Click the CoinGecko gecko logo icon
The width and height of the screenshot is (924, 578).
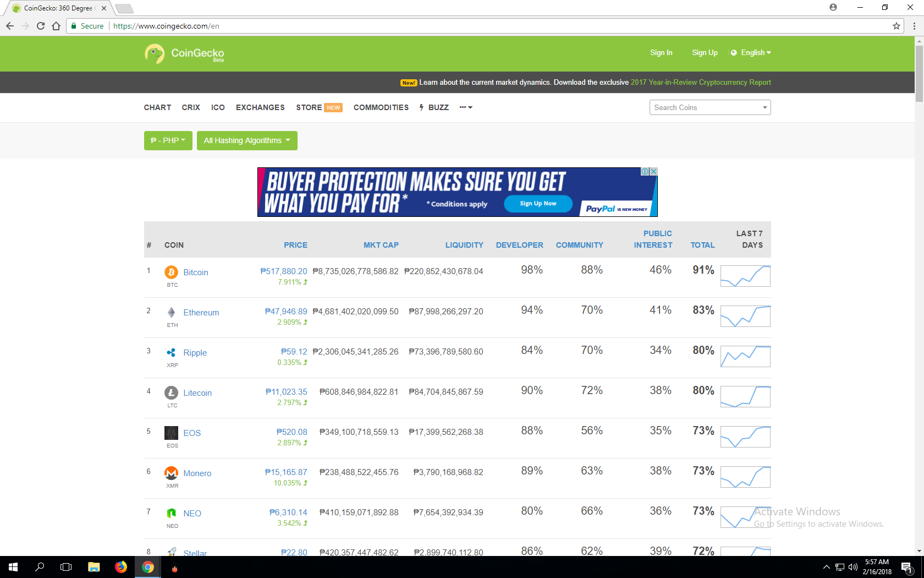(155, 54)
